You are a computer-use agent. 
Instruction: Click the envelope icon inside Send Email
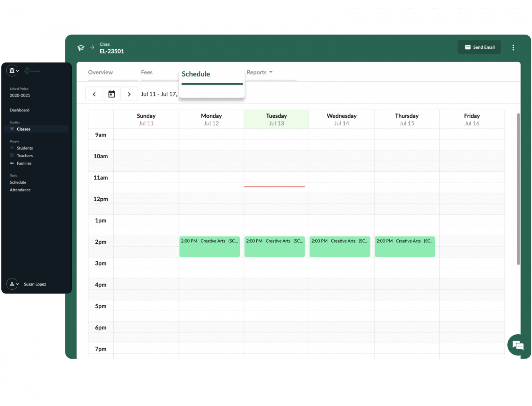(468, 47)
